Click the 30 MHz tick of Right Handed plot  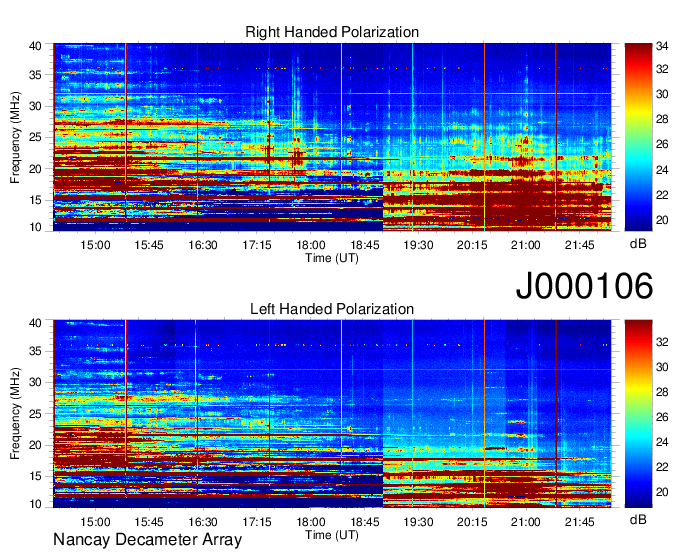pos(36,106)
